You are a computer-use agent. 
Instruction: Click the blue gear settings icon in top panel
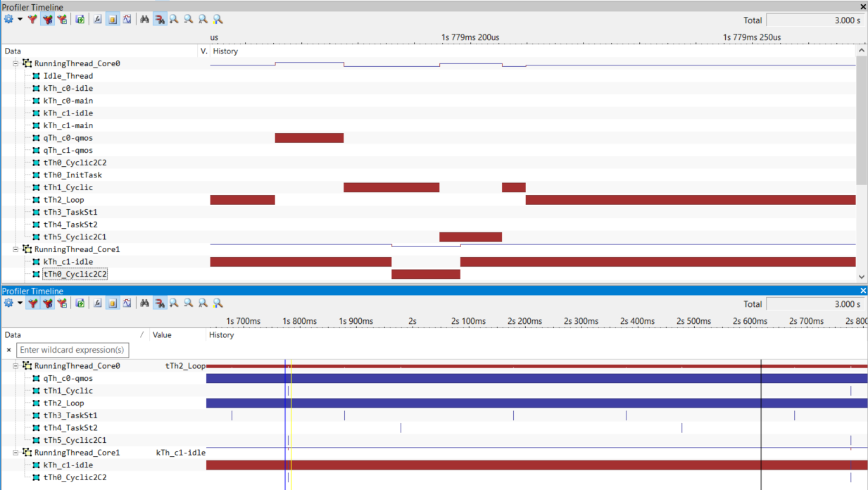(8, 20)
